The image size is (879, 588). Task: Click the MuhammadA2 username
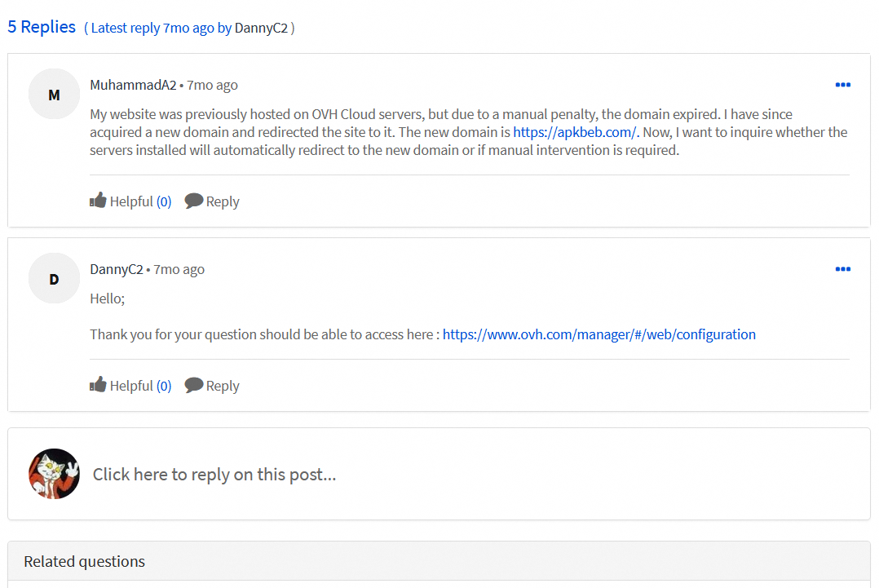tap(133, 85)
